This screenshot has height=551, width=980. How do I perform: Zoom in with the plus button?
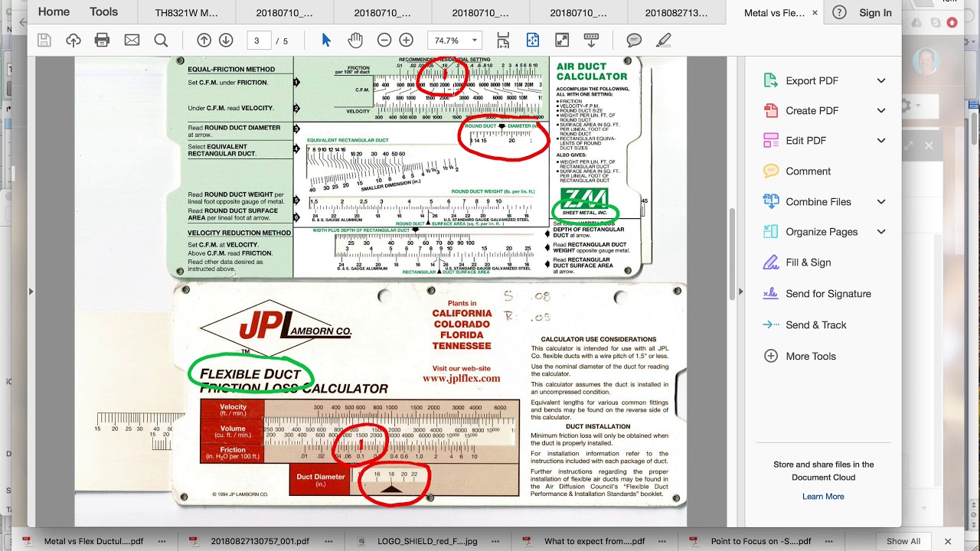[x=407, y=41]
